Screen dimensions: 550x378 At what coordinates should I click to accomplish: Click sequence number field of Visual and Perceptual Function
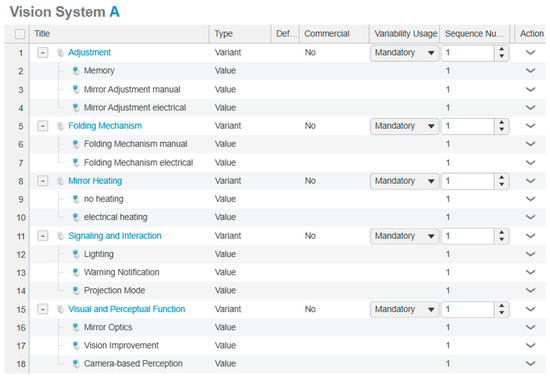point(468,310)
